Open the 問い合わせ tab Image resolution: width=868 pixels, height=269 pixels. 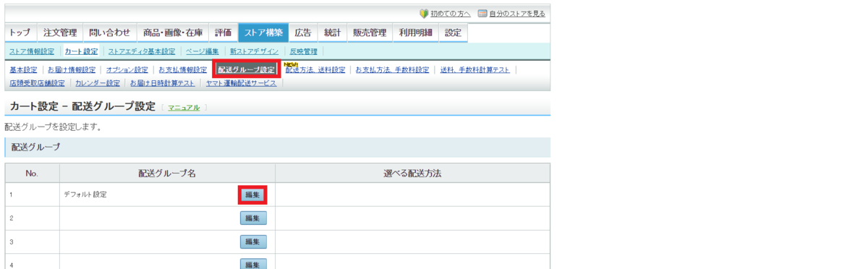(x=110, y=33)
